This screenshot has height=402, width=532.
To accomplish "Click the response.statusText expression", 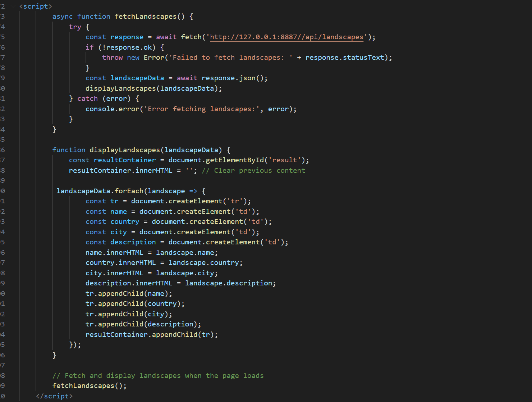I will click(x=345, y=58).
